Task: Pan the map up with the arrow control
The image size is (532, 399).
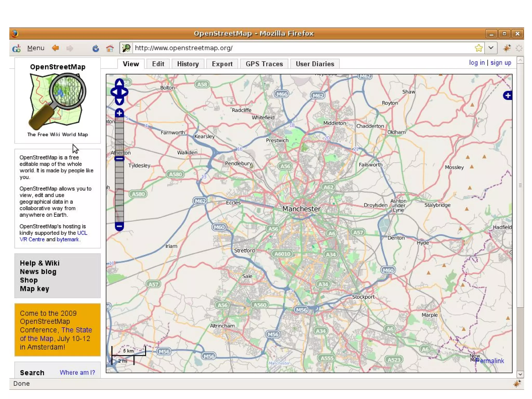Action: (x=119, y=83)
